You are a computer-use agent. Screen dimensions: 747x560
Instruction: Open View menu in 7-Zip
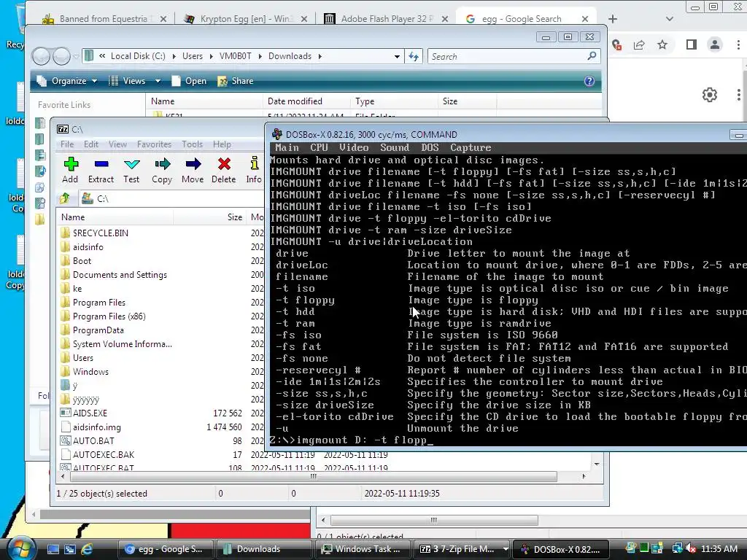coord(117,144)
